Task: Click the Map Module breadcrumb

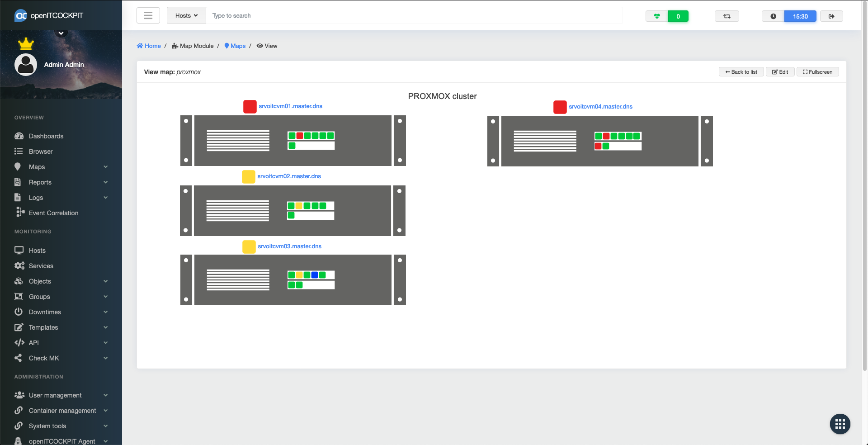Action: 193,46
